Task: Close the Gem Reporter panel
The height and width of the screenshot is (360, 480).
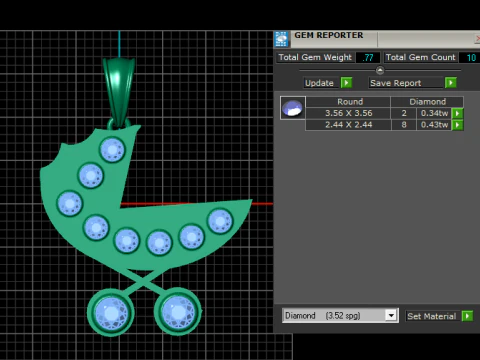Action: 477,39
